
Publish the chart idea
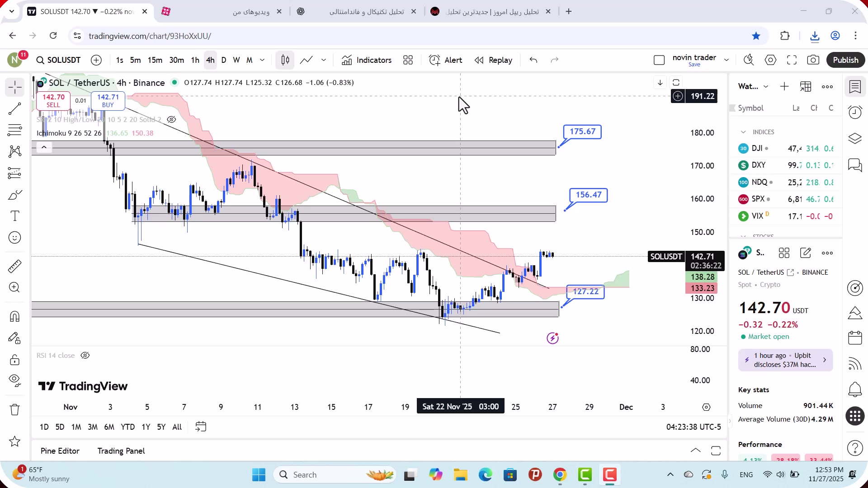[x=845, y=60]
